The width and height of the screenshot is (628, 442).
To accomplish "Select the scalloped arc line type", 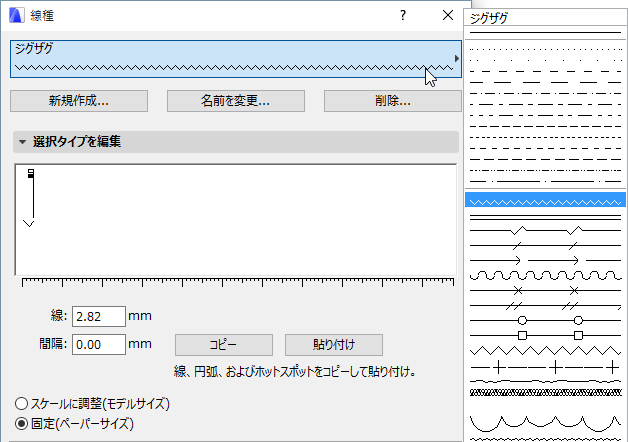I will (545, 423).
